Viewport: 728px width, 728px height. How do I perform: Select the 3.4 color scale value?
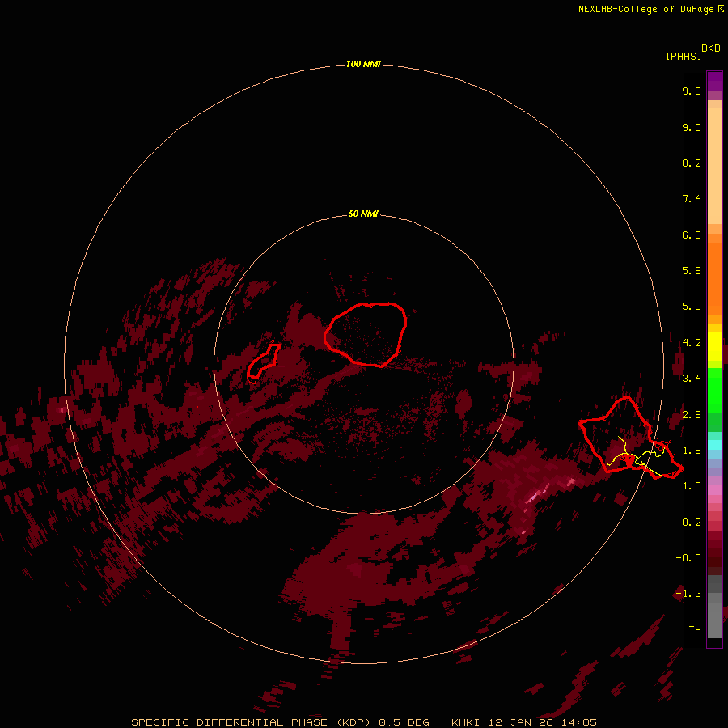692,379
